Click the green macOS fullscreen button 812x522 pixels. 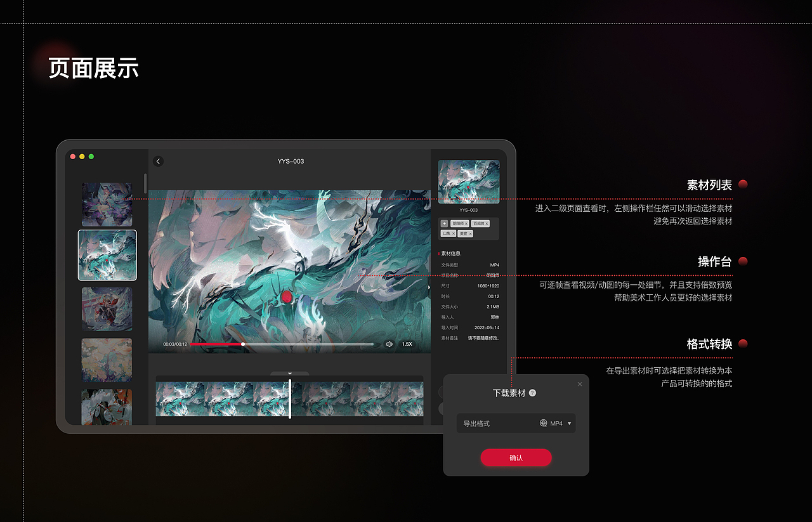point(91,157)
